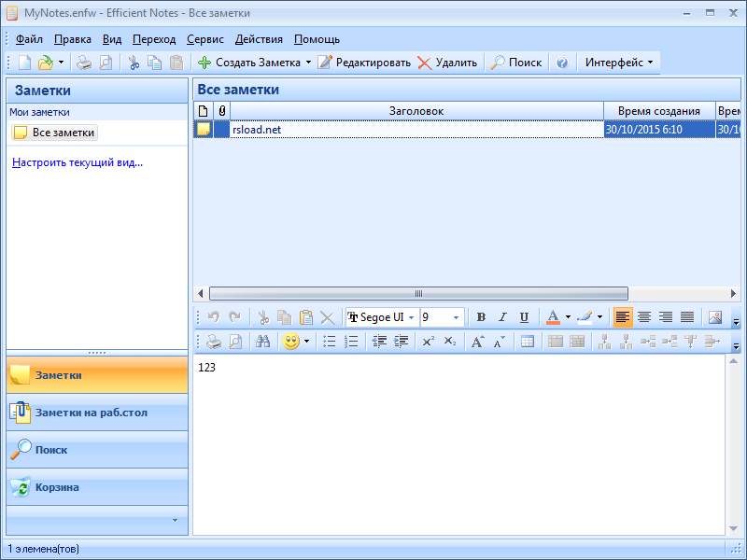Image resolution: width=747 pixels, height=560 pixels.
Task: Click the Open file folder icon
Action: 46,63
